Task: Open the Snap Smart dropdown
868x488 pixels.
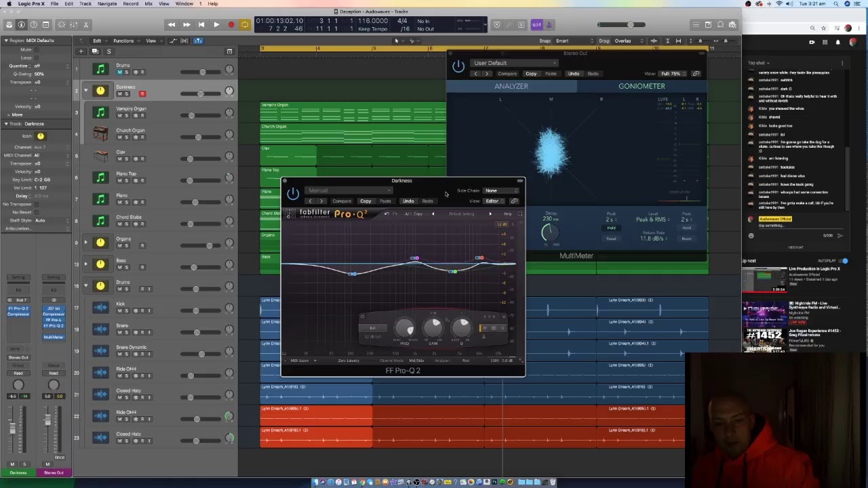Action: [572, 41]
